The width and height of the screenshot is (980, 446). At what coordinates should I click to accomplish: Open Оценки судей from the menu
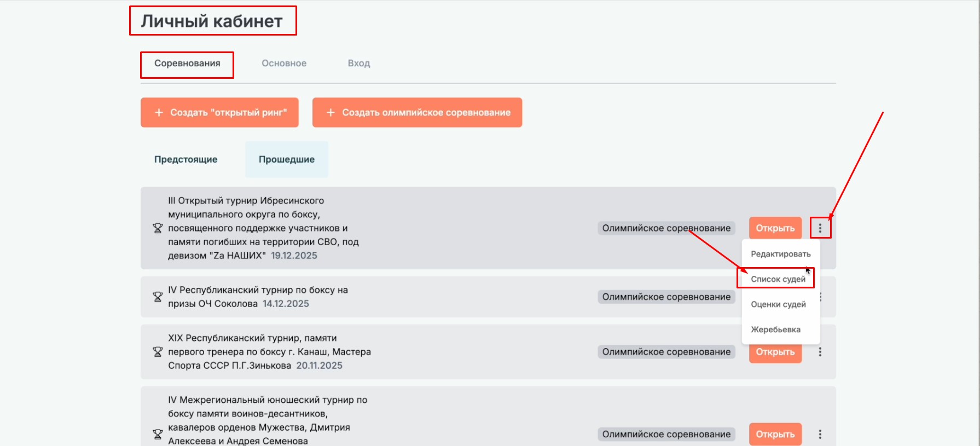(x=778, y=304)
